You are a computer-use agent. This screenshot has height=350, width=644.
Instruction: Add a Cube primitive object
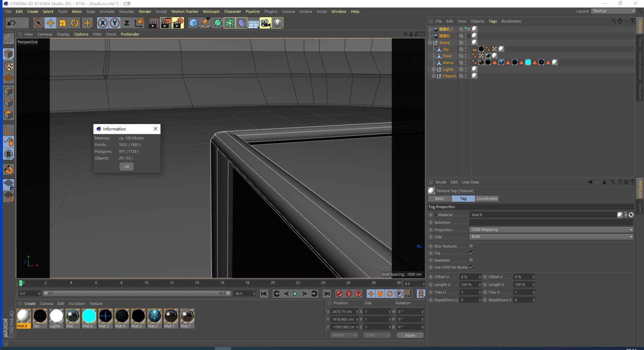pos(194,23)
